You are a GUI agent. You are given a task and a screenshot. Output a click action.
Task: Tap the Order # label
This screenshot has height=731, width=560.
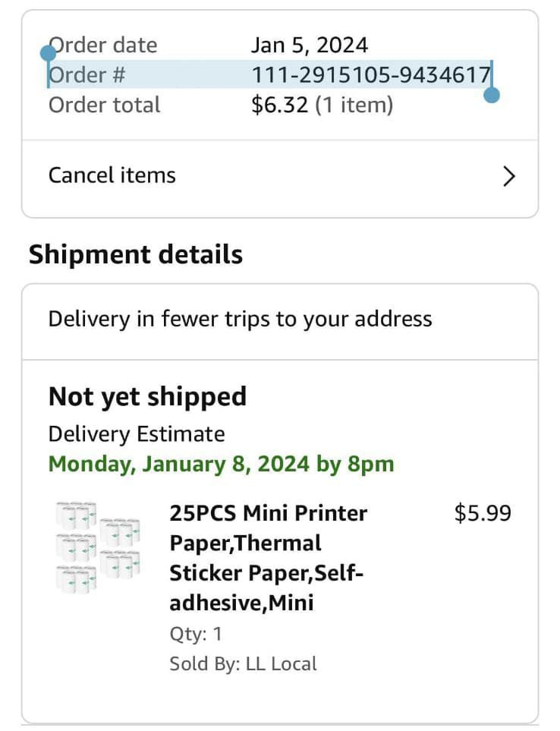(87, 74)
